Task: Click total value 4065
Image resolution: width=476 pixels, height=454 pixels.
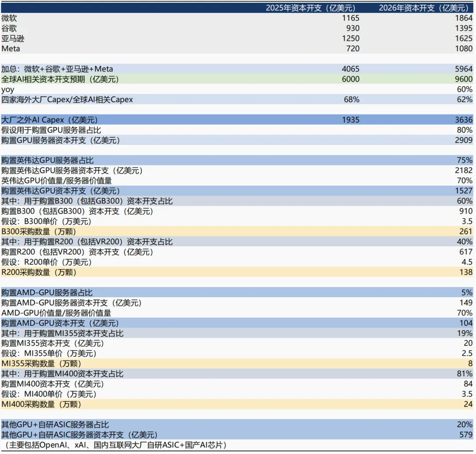Action: point(351,69)
